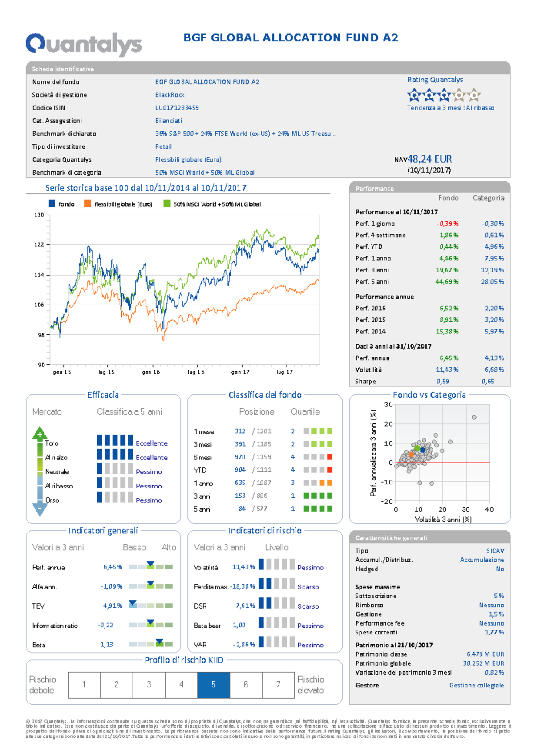Click the Information ratio value -0,22
This screenshot has width=534, height=756.
105,625
